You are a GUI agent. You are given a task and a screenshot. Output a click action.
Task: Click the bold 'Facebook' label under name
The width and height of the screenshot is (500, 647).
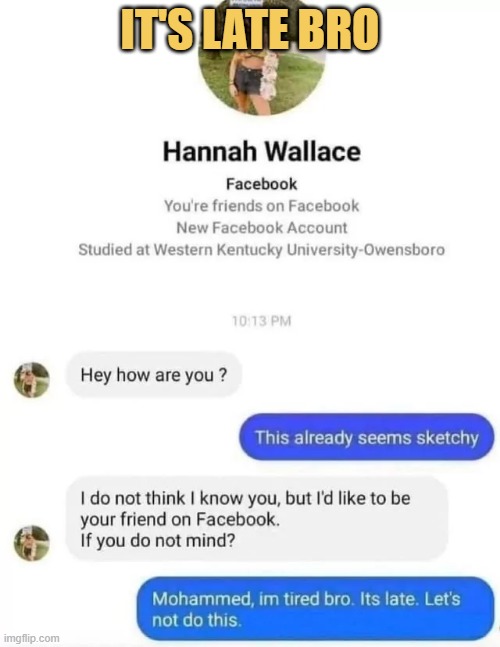(262, 184)
